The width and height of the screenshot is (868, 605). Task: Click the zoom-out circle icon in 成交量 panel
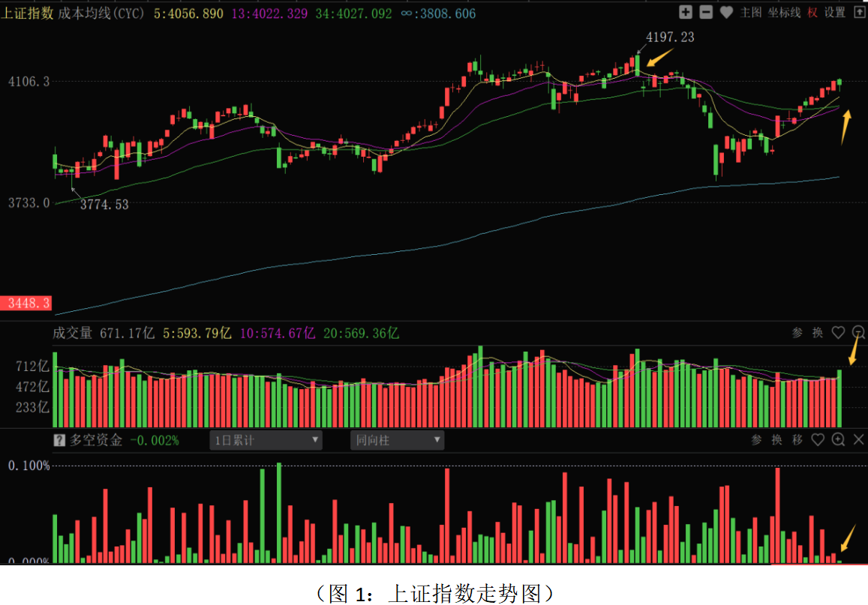click(x=859, y=333)
